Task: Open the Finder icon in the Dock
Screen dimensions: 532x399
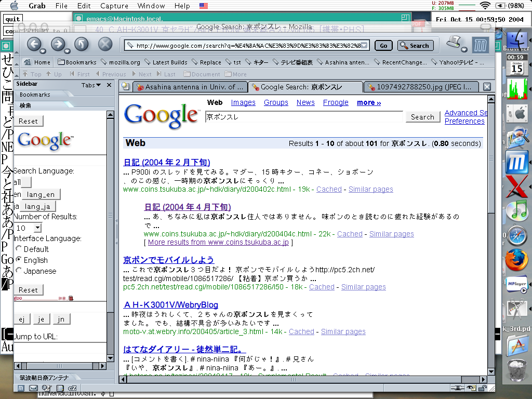Action: pos(517,40)
